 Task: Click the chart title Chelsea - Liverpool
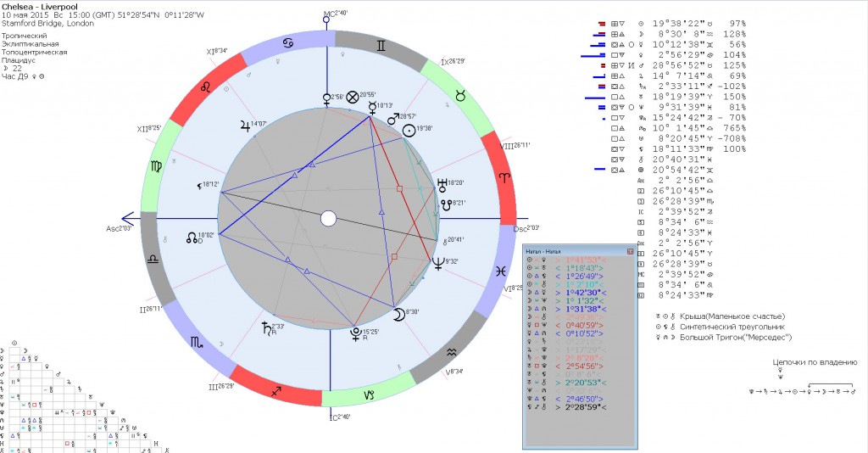[x=39, y=7]
